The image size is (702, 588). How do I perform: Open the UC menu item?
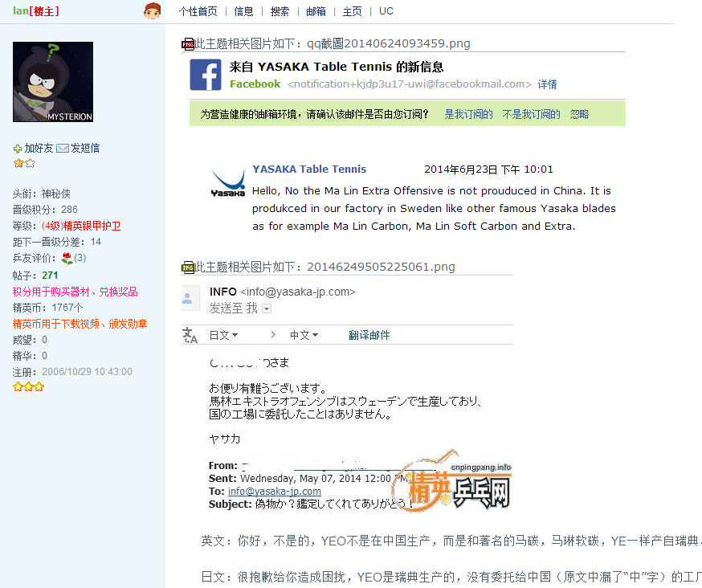point(386,11)
